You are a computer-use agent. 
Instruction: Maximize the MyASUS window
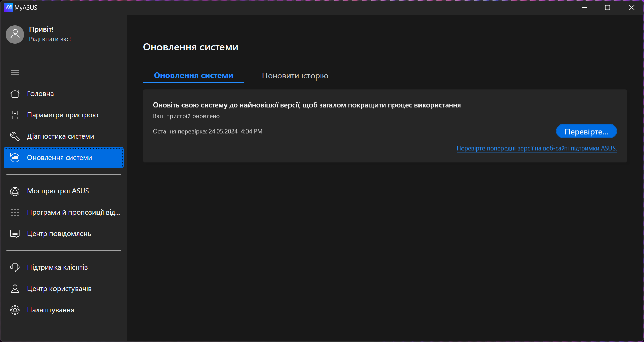(x=608, y=7)
